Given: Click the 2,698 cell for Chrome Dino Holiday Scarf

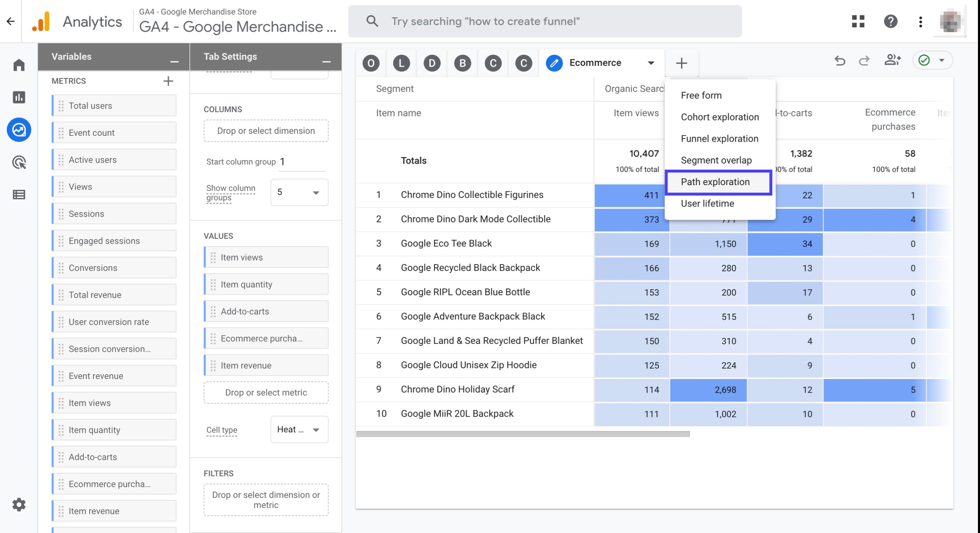Looking at the screenshot, I should 708,390.
